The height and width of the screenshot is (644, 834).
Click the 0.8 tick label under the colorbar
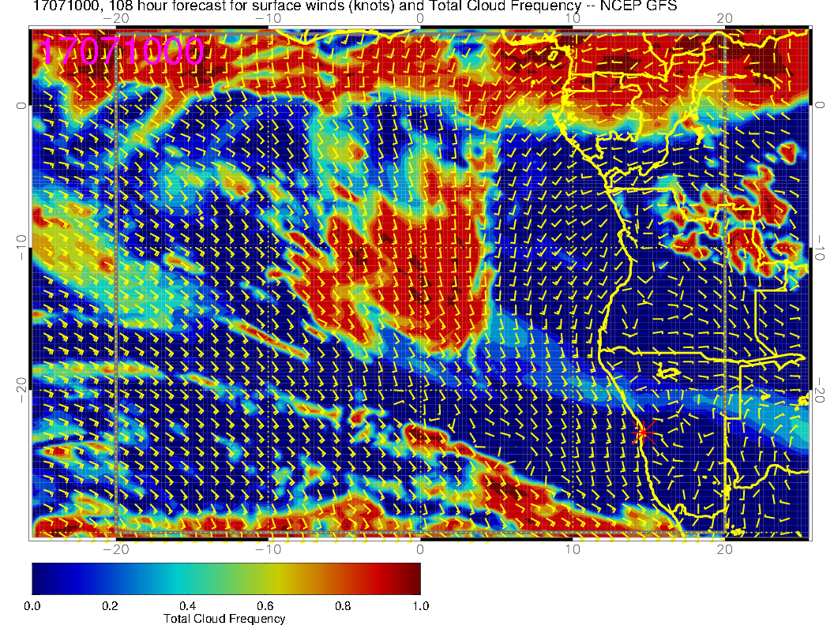[x=343, y=606]
